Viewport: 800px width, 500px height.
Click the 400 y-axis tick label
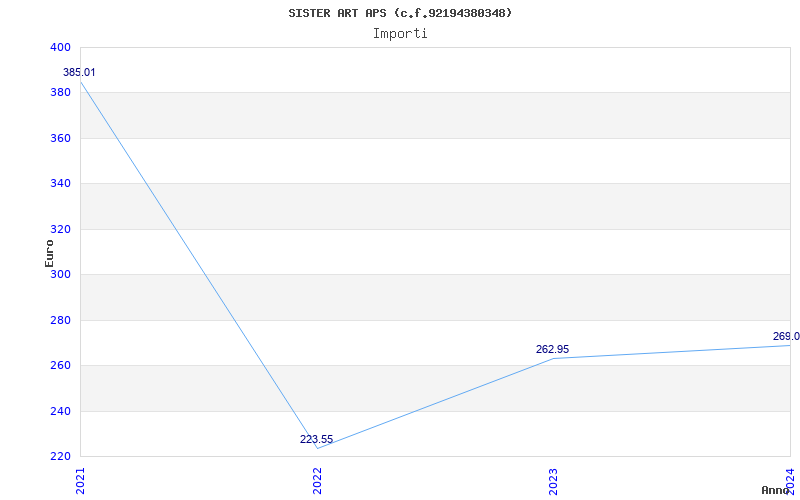click(60, 47)
